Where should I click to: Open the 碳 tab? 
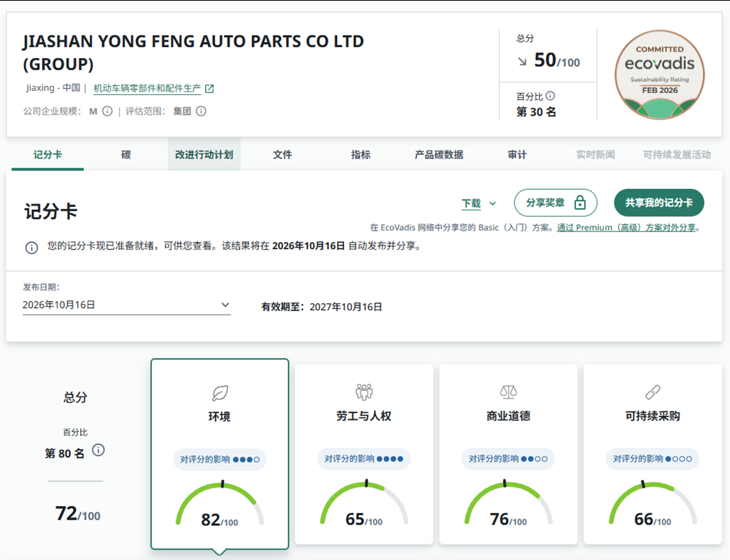(x=126, y=155)
